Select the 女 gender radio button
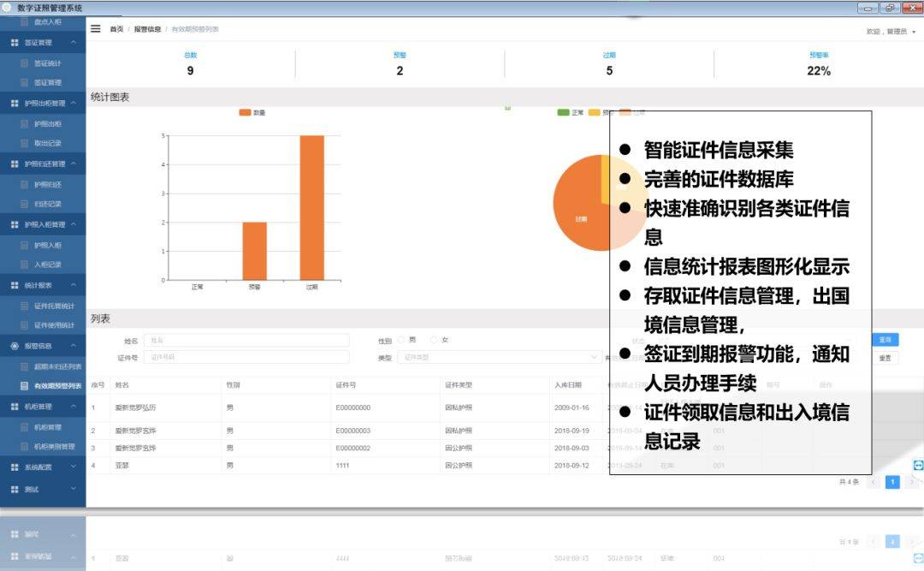 click(434, 340)
